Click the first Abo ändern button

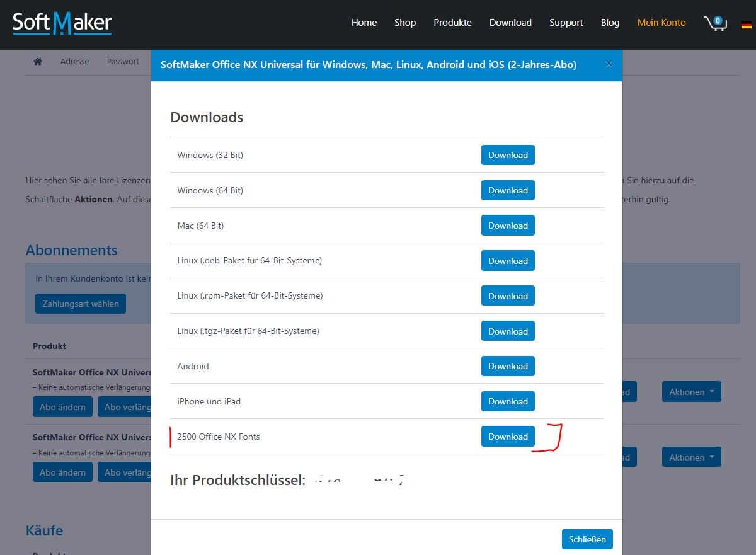coord(62,407)
